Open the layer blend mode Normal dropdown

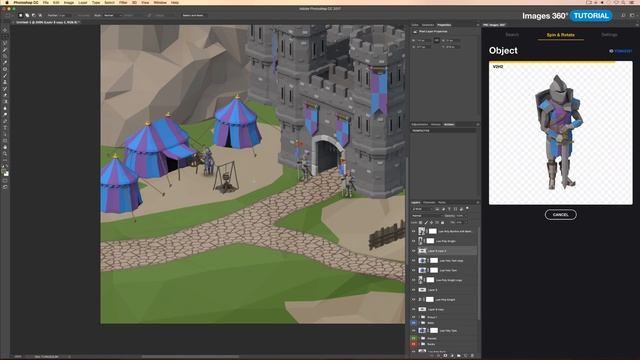click(427, 216)
